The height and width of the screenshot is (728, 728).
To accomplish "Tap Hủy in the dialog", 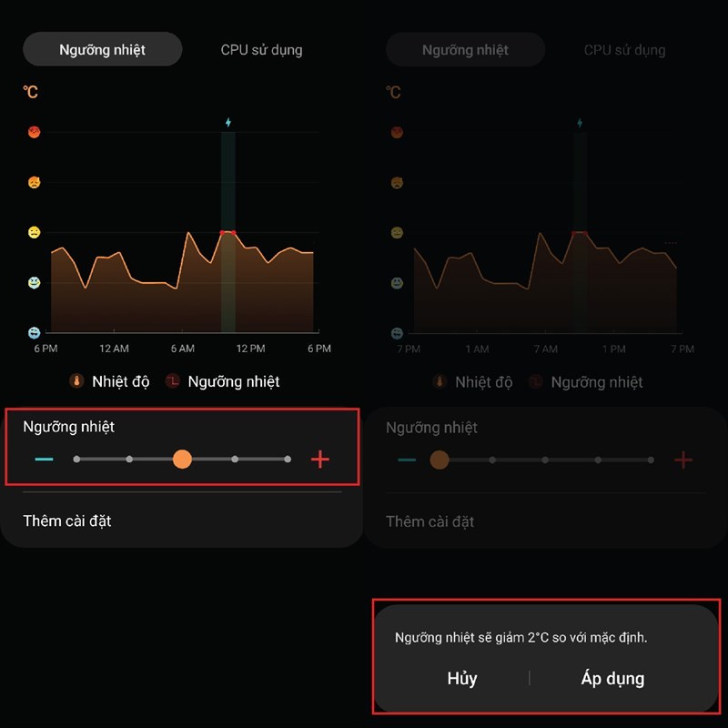I will click(462, 678).
